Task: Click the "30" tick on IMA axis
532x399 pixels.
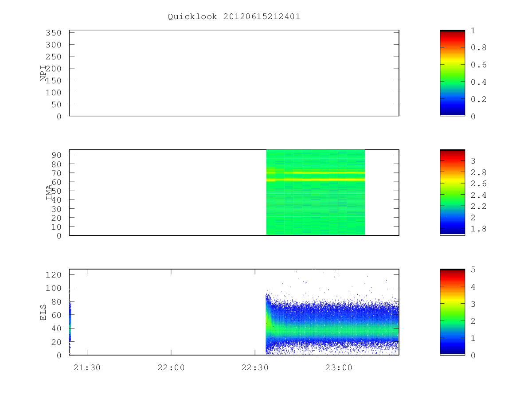Action: pos(55,209)
